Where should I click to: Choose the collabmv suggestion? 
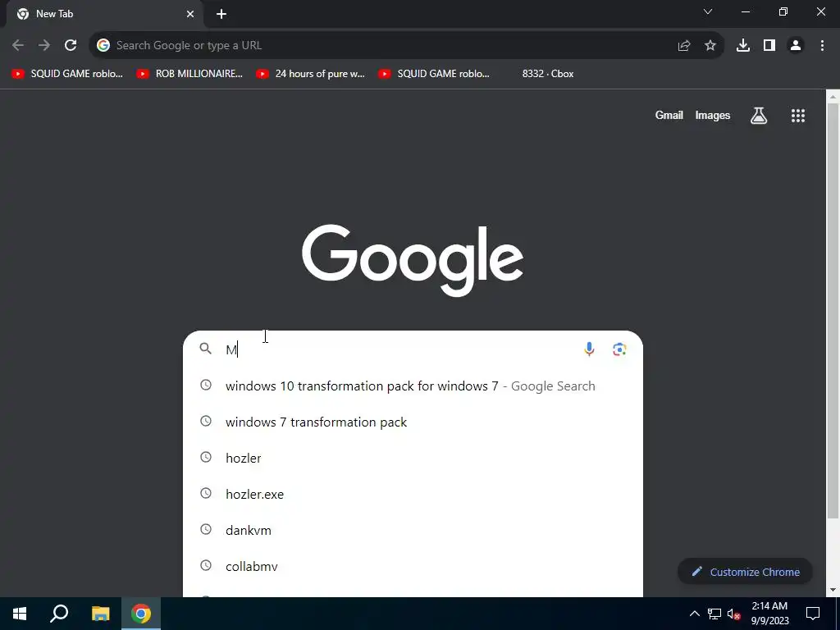click(413, 566)
